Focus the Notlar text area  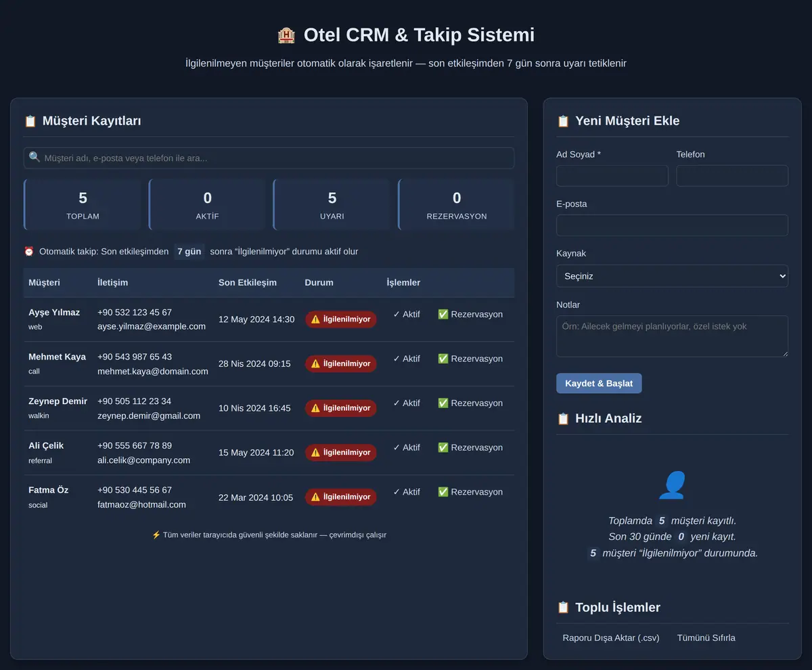click(672, 336)
